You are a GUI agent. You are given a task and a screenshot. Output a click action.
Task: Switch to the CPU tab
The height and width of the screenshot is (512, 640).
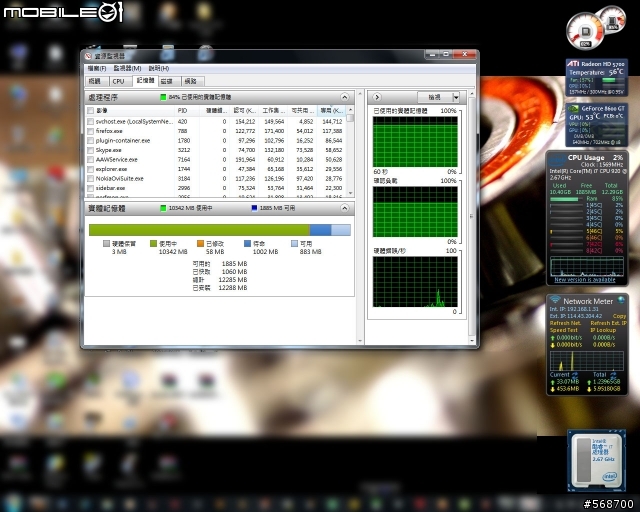coord(119,81)
